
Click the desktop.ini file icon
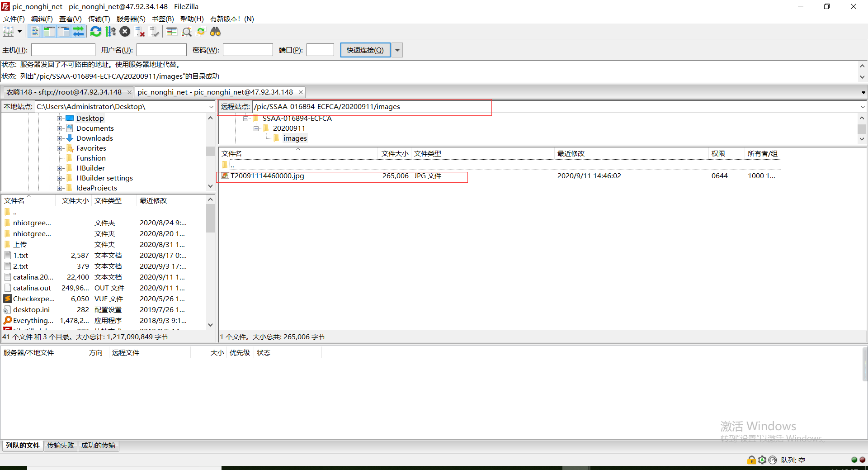point(8,310)
